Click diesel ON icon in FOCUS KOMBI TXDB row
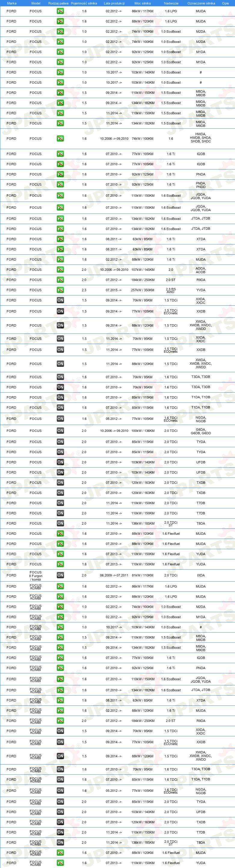Screen dimensions: 235x868 [x=60, y=822]
